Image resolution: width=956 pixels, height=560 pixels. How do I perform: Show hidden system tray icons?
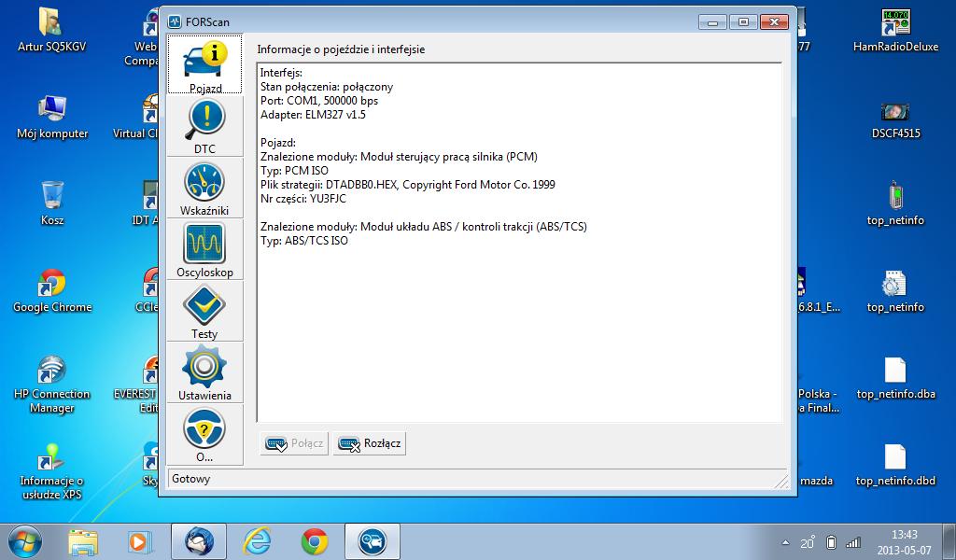pyautogui.click(x=784, y=542)
